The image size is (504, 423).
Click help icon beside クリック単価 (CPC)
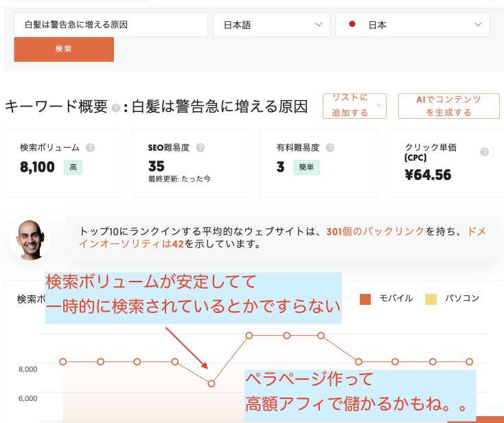pos(484,152)
